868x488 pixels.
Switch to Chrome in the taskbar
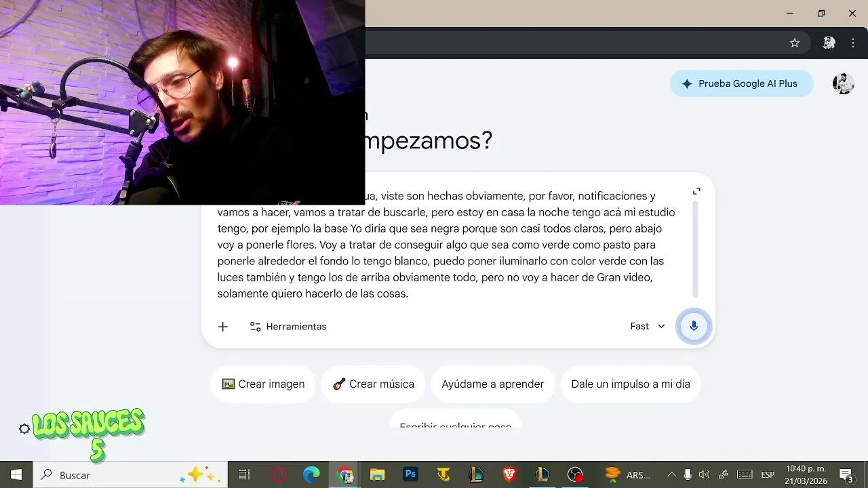(345, 475)
